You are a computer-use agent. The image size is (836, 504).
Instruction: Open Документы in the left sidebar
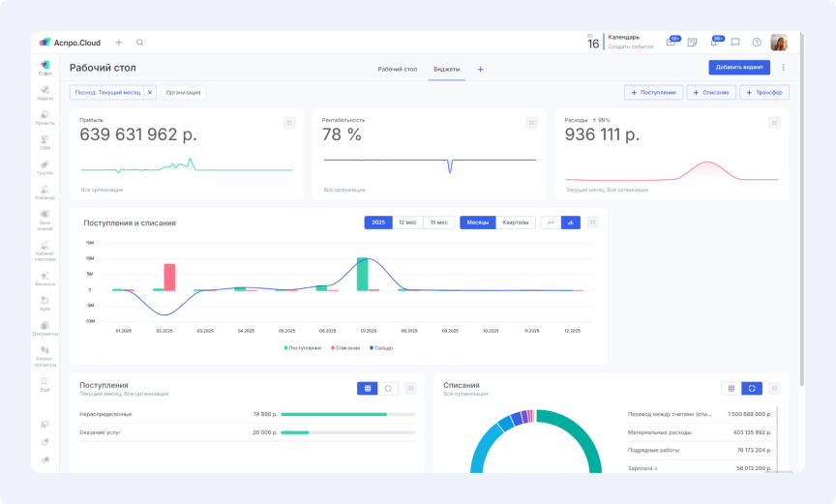tap(45, 328)
